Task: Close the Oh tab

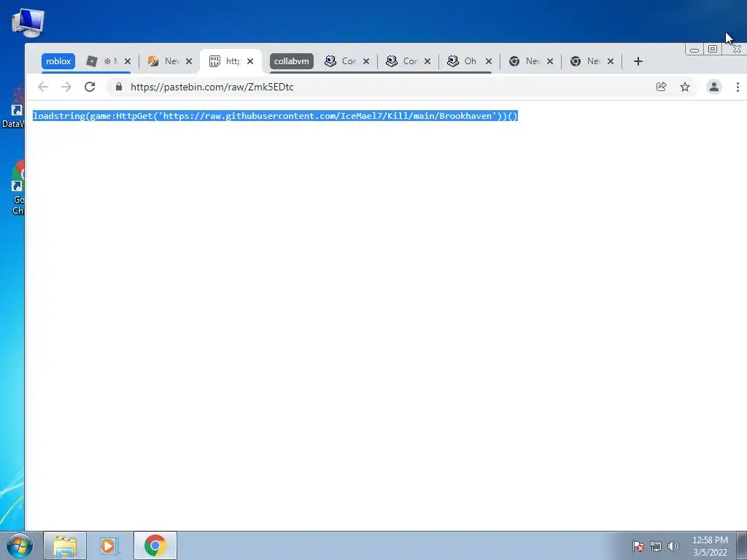Action: [488, 61]
